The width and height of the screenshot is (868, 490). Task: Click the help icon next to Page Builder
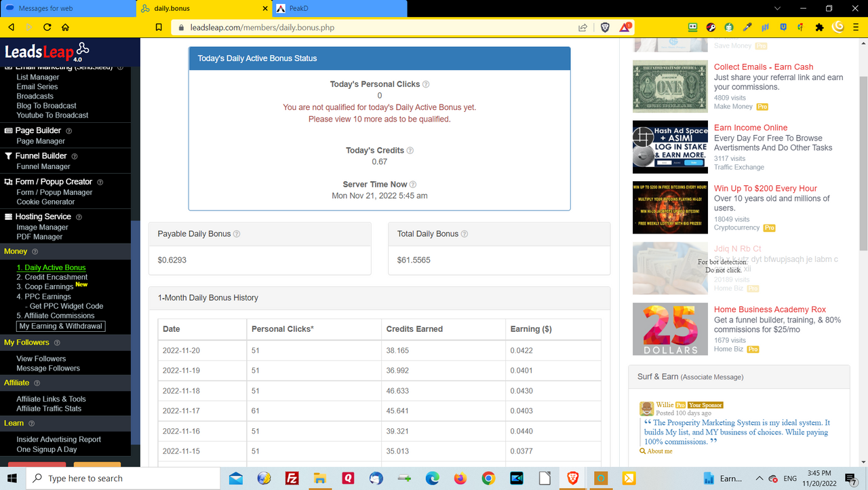pyautogui.click(x=68, y=131)
